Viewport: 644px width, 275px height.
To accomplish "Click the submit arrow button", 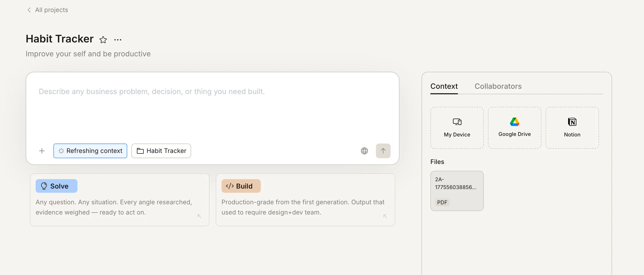I will (383, 151).
